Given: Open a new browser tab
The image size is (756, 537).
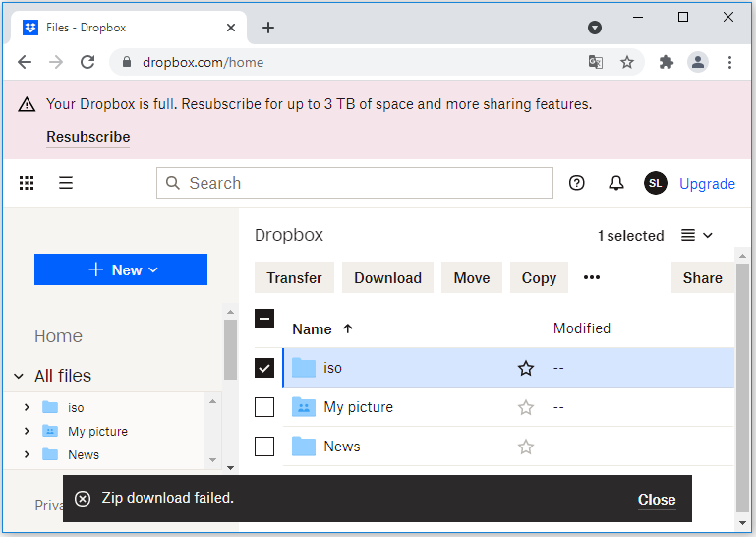Looking at the screenshot, I should 268,28.
